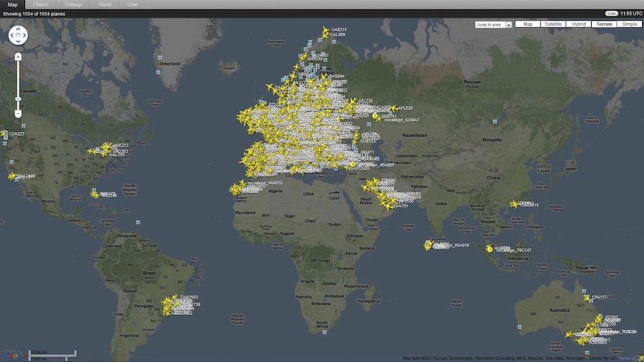Pan the map right with arrow
Viewport: 644px width, 362px height.
(25, 35)
